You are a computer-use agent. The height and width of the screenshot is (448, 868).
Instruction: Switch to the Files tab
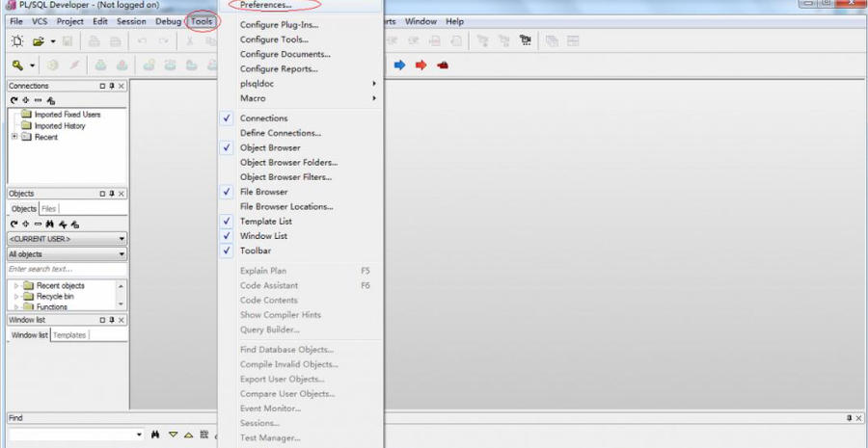coord(49,209)
